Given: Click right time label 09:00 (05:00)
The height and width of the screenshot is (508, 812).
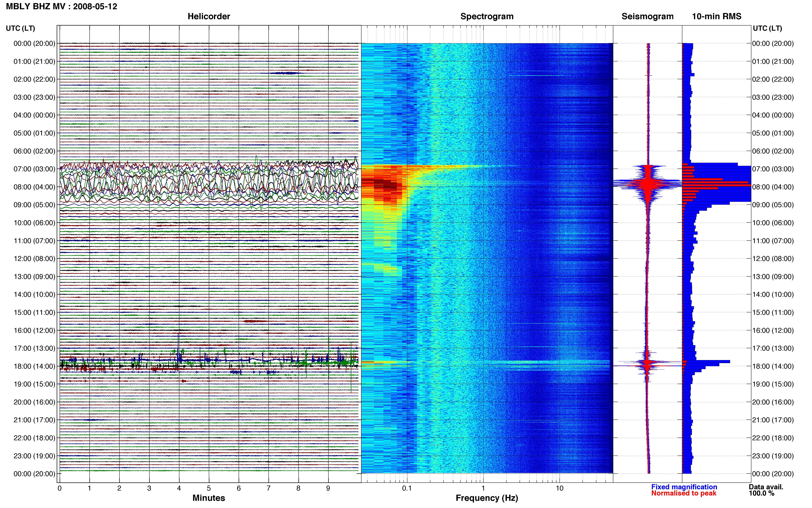Looking at the screenshot, I should [773, 205].
